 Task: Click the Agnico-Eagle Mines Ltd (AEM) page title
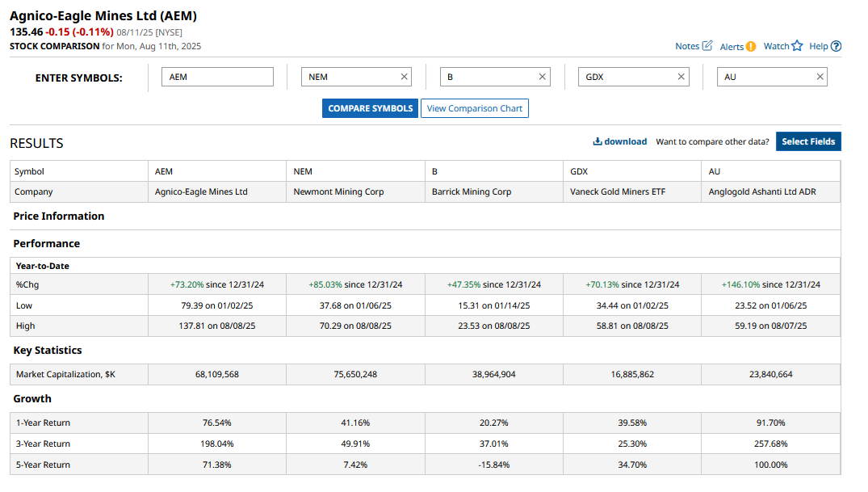pyautogui.click(x=103, y=16)
